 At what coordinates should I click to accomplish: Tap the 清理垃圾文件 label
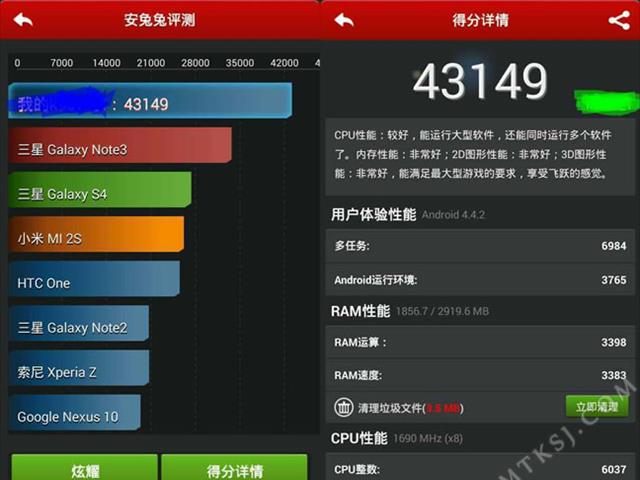pyautogui.click(x=411, y=408)
